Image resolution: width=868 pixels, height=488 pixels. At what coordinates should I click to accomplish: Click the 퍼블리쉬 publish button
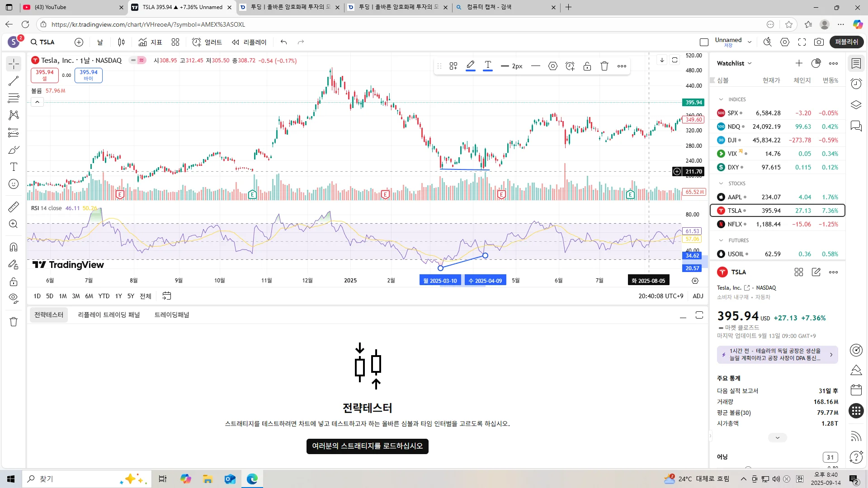(847, 42)
